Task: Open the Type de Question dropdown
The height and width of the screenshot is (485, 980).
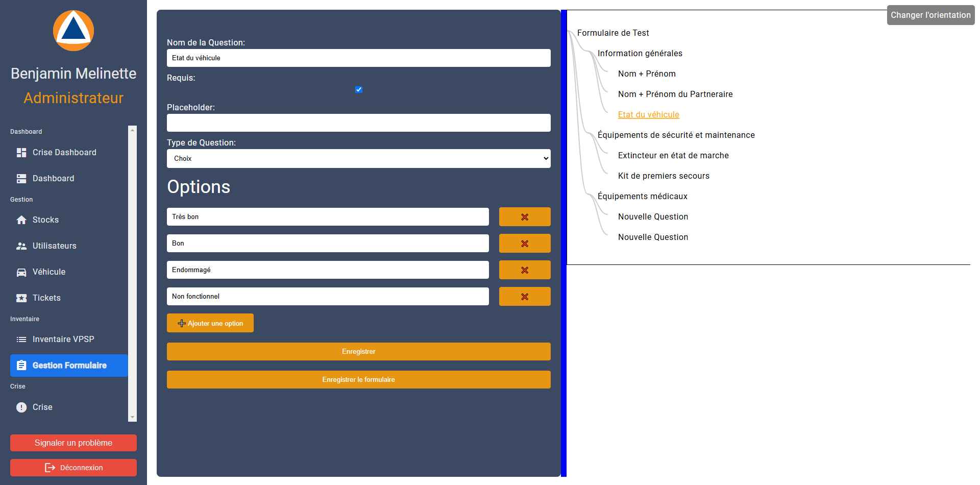Action: [358, 159]
